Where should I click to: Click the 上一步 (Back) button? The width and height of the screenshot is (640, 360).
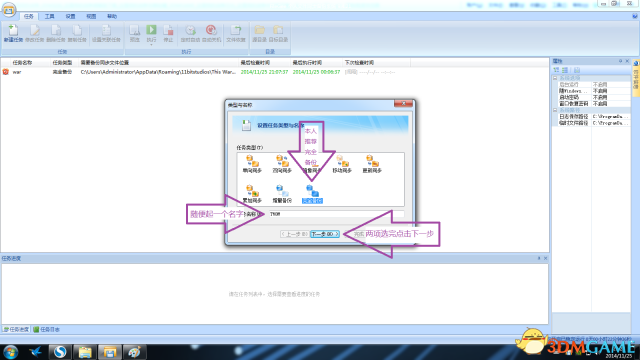[294, 234]
